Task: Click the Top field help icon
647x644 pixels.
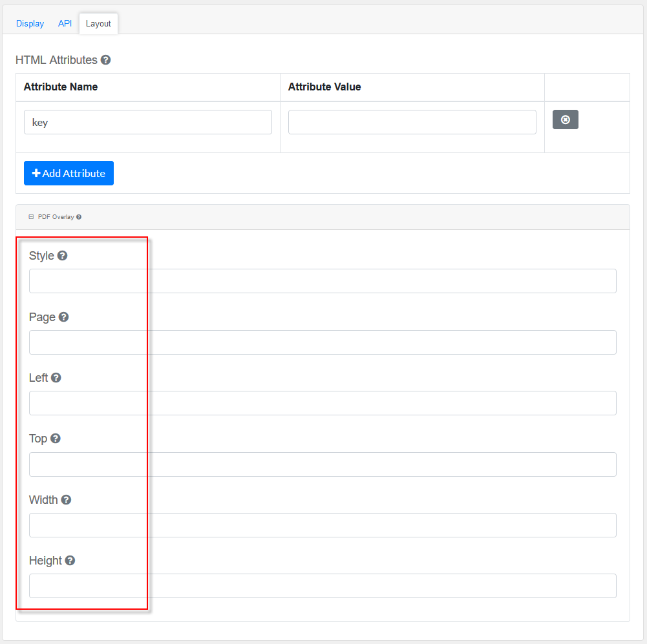Action: (x=56, y=439)
